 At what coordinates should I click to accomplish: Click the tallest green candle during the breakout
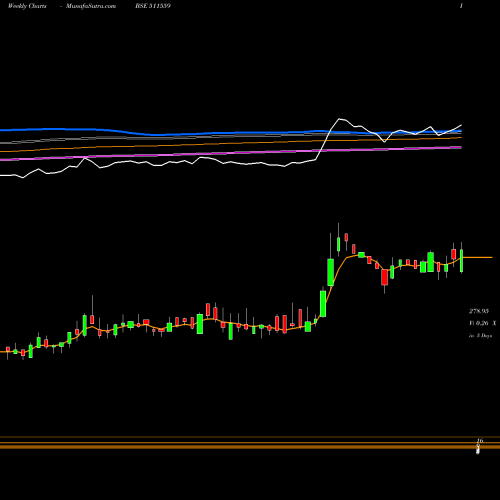click(x=331, y=272)
